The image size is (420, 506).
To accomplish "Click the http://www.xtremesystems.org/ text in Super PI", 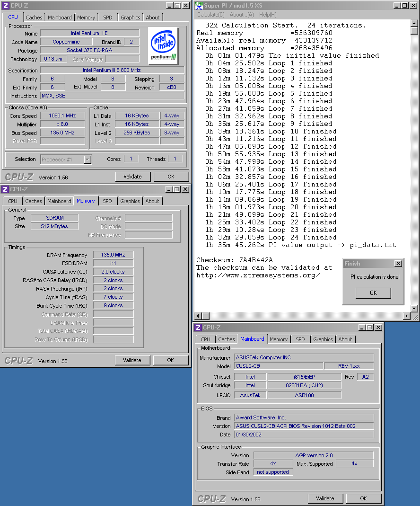I will pyautogui.click(x=258, y=275).
